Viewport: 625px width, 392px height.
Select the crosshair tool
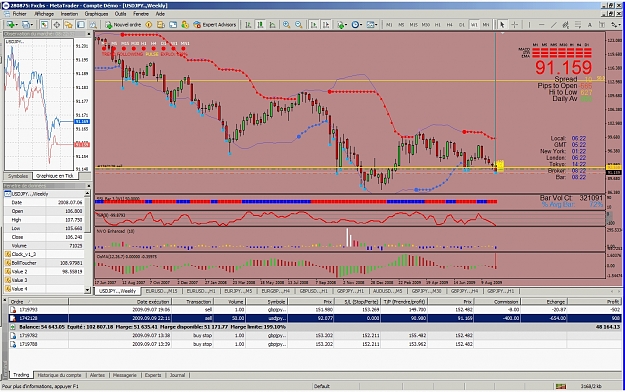(515, 25)
